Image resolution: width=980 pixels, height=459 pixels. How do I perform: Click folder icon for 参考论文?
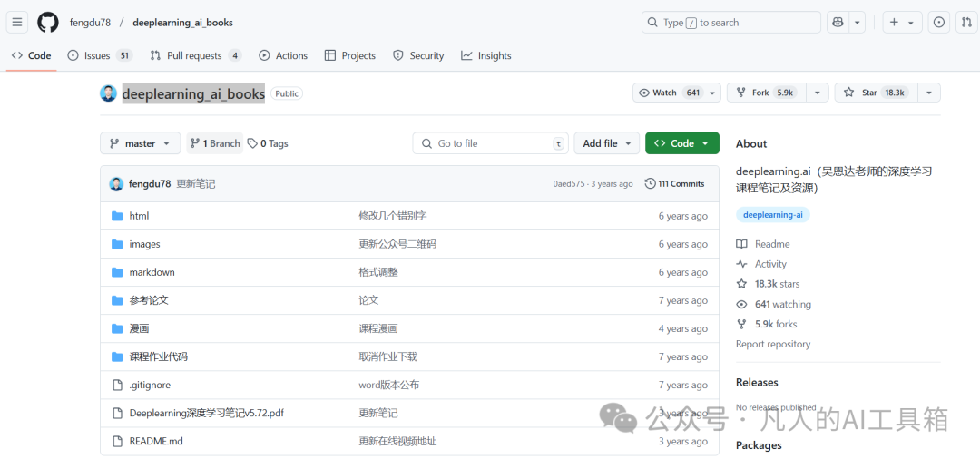pos(117,300)
